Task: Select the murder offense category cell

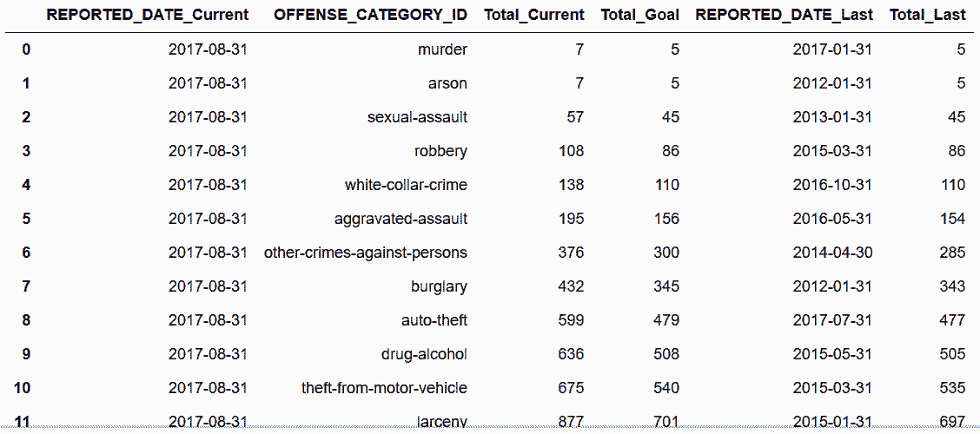Action: (442, 49)
